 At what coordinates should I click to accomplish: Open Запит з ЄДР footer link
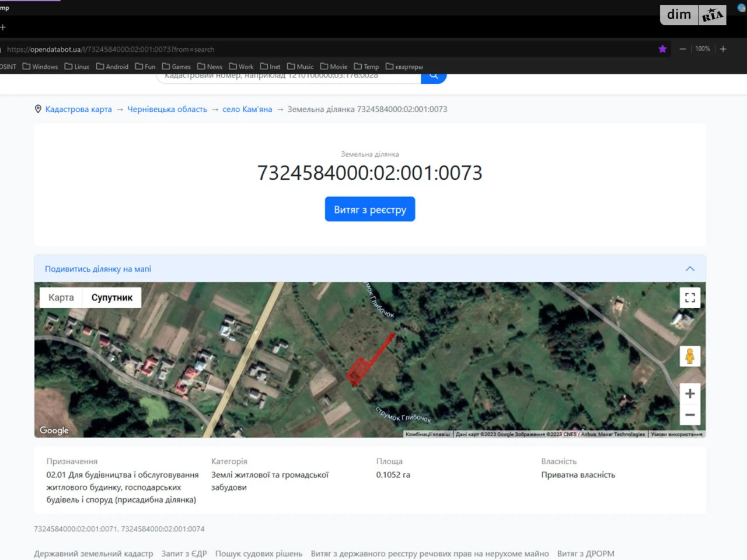point(184,554)
